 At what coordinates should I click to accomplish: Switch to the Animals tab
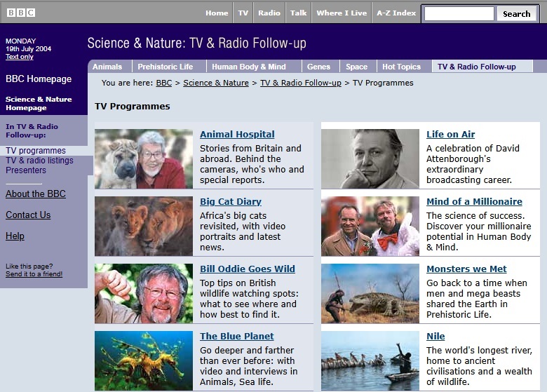click(107, 67)
